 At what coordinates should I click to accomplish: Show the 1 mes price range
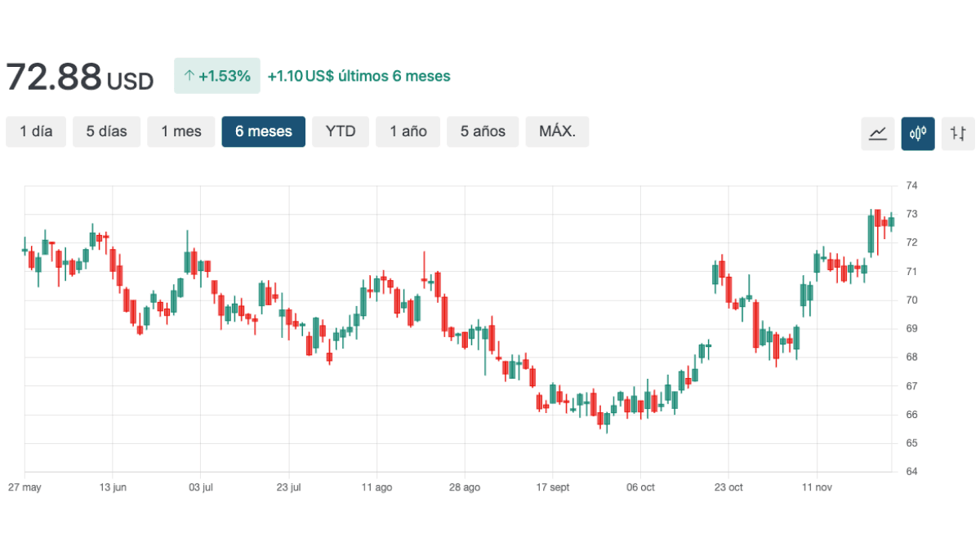(180, 131)
